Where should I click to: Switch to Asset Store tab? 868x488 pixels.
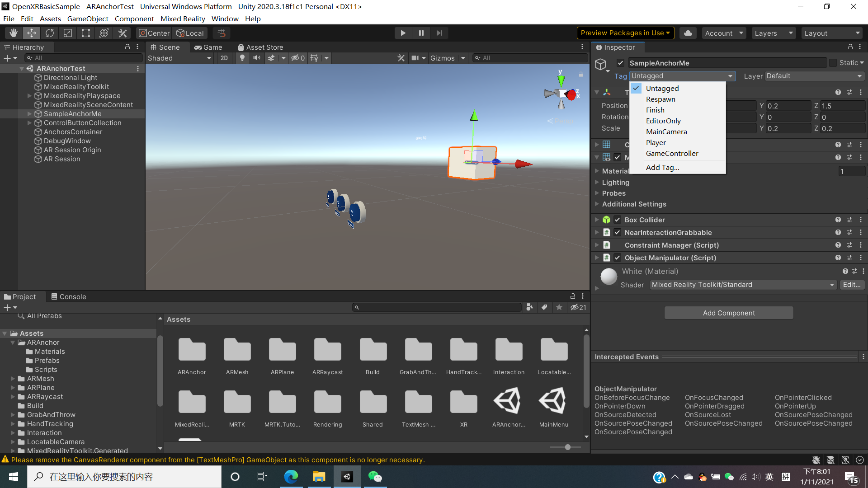tap(261, 47)
